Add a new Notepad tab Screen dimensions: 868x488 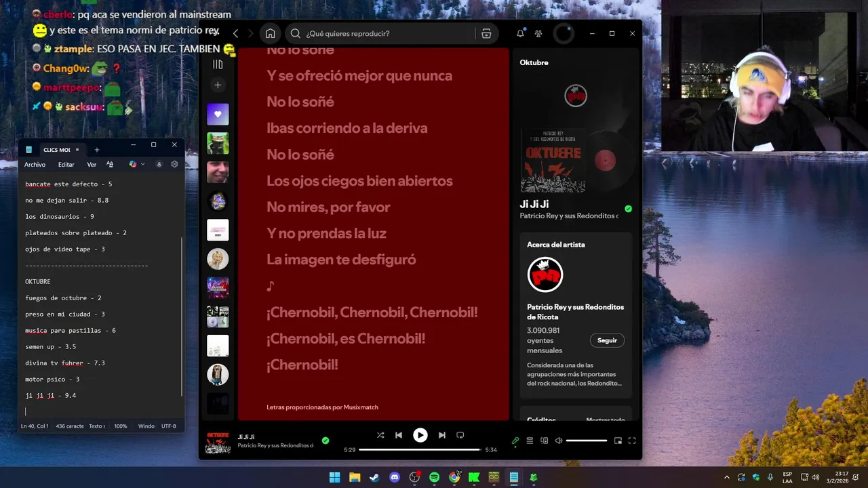click(96, 150)
